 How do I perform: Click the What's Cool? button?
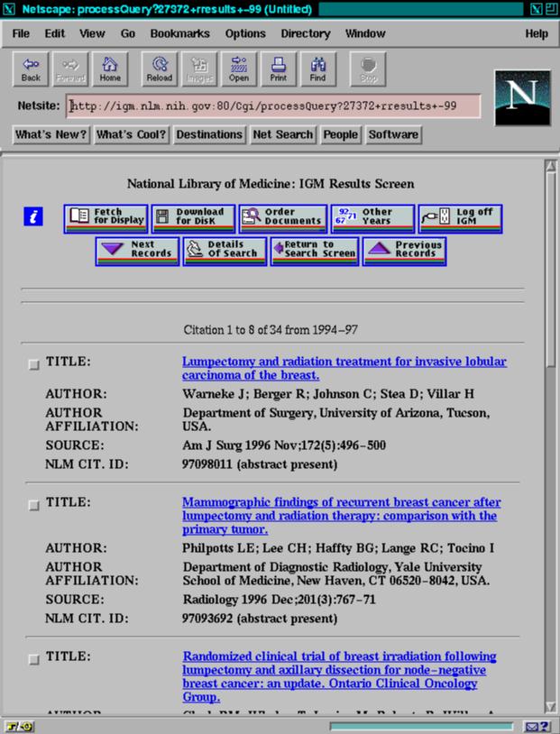[x=131, y=134]
